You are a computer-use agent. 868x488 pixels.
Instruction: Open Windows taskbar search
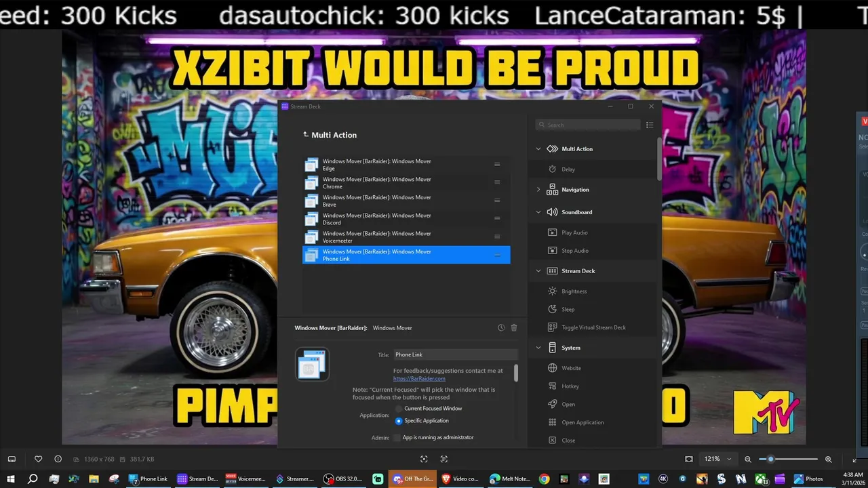click(32, 479)
